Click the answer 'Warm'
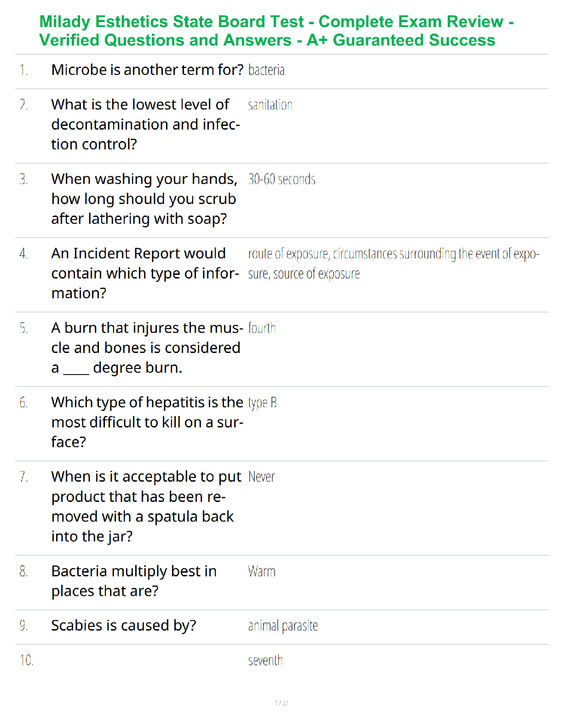The height and width of the screenshot is (728, 563). pyautogui.click(x=262, y=571)
